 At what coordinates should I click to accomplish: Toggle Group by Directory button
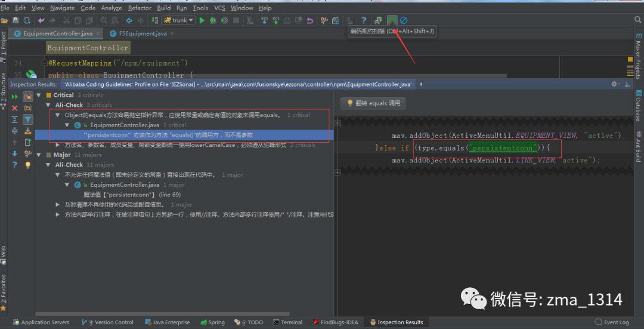pyautogui.click(x=28, y=108)
